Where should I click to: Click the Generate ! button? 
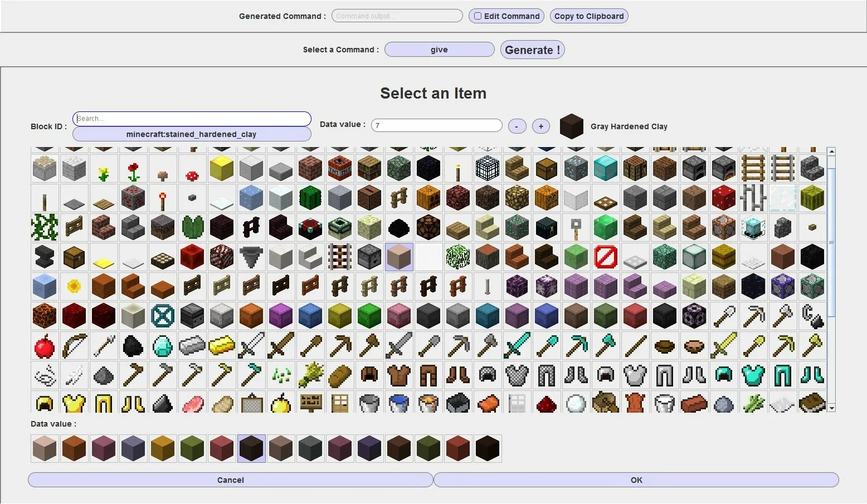(532, 50)
